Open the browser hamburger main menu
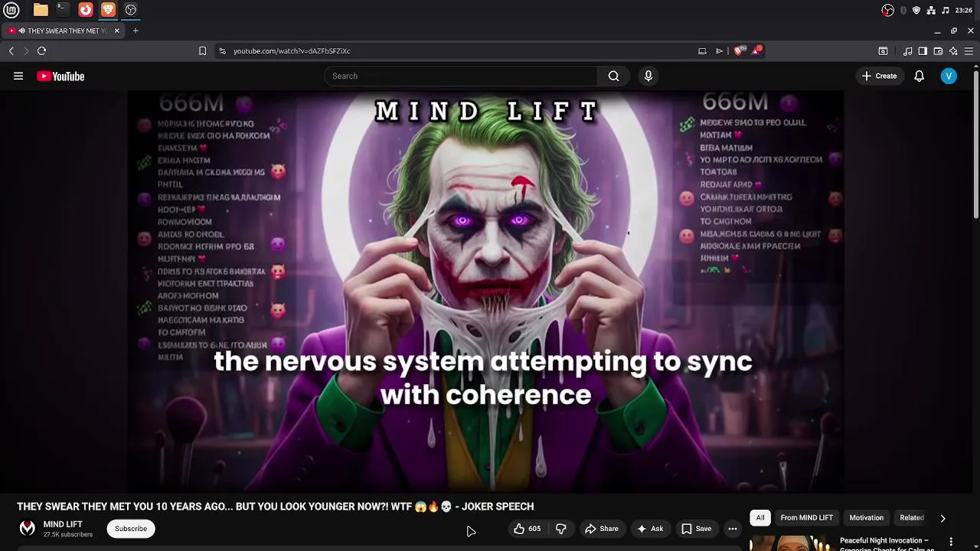 (x=969, y=51)
